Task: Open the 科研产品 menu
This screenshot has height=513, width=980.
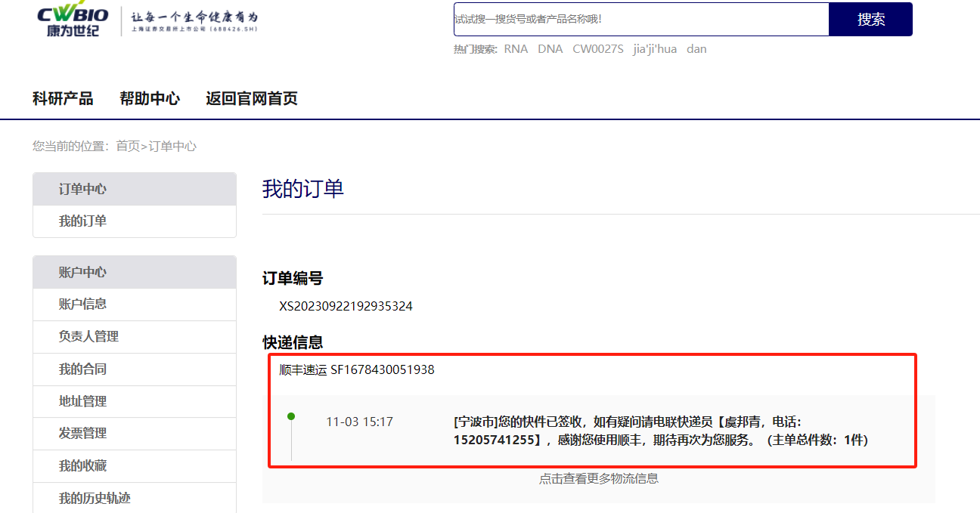Action: coord(63,98)
